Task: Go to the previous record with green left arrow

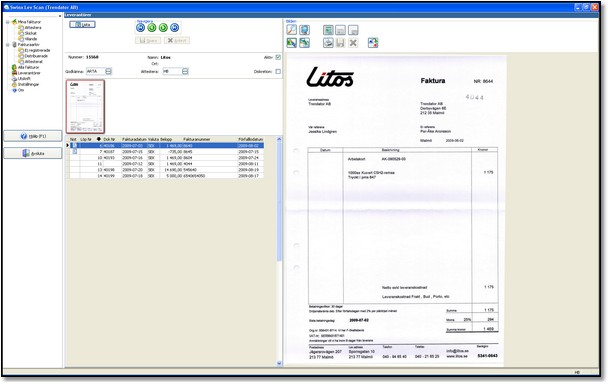Action: tap(152, 28)
